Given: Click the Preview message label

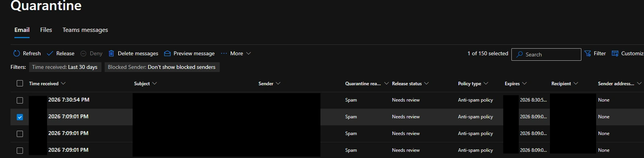Looking at the screenshot, I should click(194, 54).
